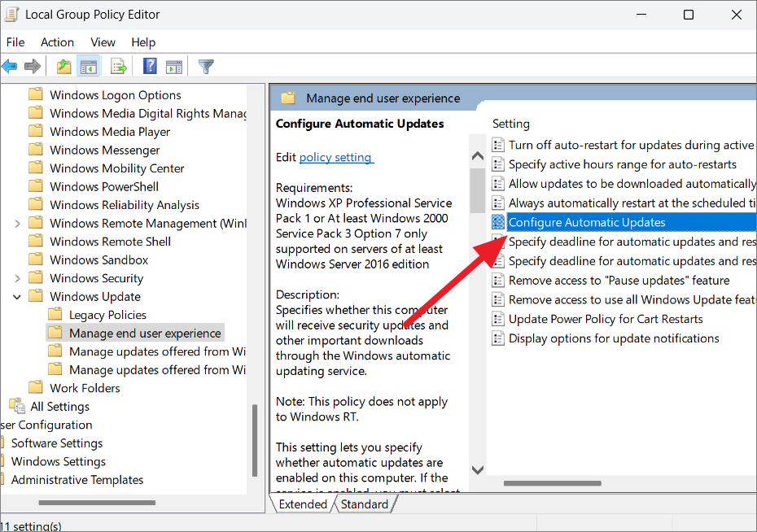Image resolution: width=757 pixels, height=532 pixels.
Task: Click the Forward arrow toolbar icon
Action: [x=33, y=66]
